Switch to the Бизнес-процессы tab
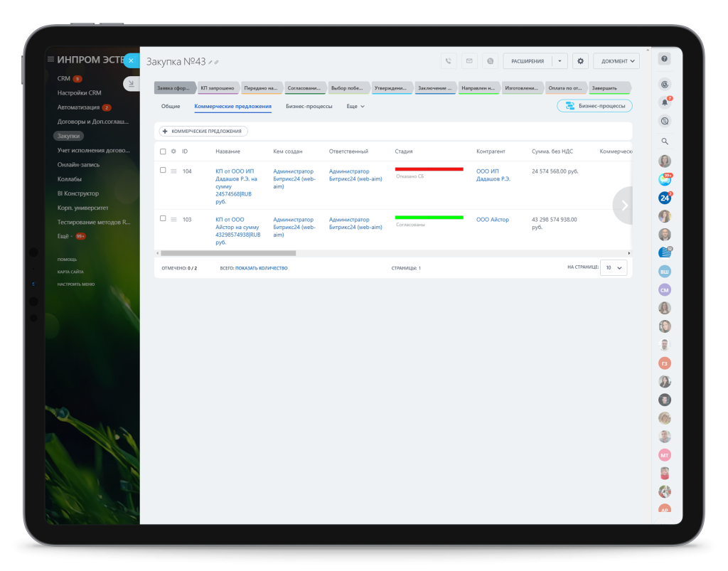The width and height of the screenshot is (728, 571). [x=309, y=107]
